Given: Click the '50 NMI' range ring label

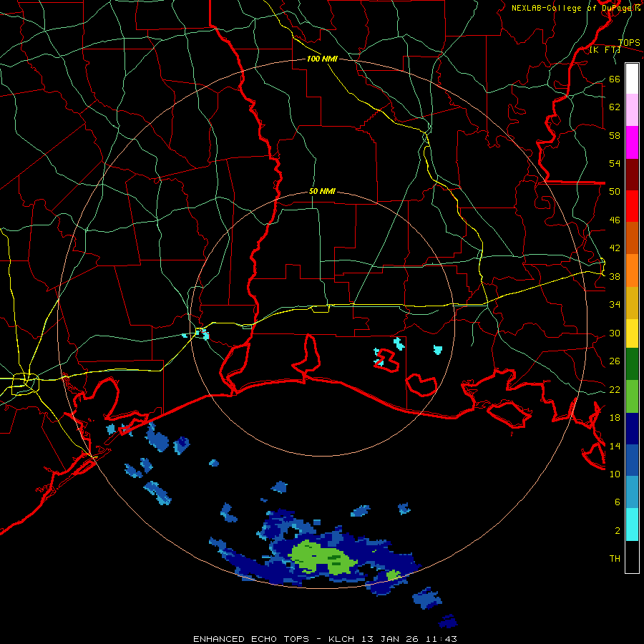Looking at the screenshot, I should coord(322,191).
